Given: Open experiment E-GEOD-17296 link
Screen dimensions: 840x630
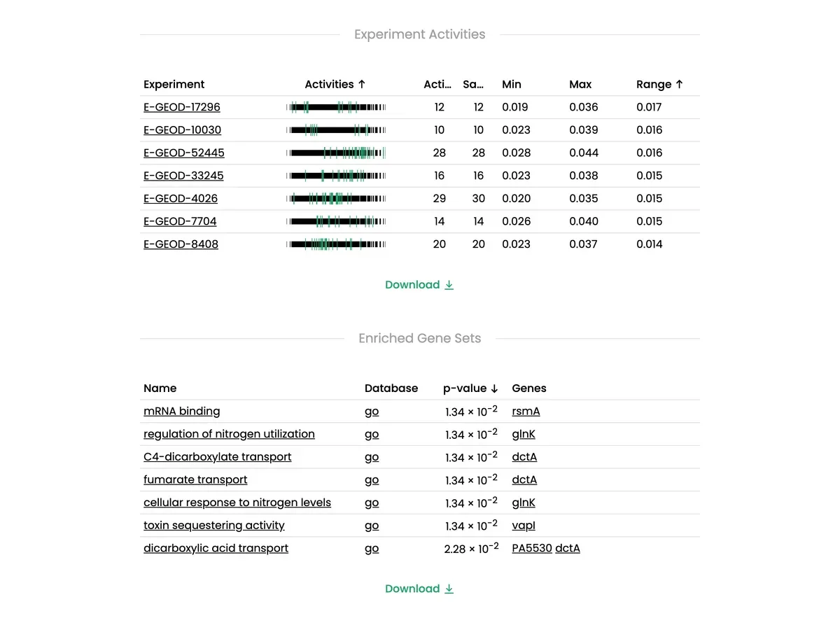Looking at the screenshot, I should pyautogui.click(x=182, y=107).
